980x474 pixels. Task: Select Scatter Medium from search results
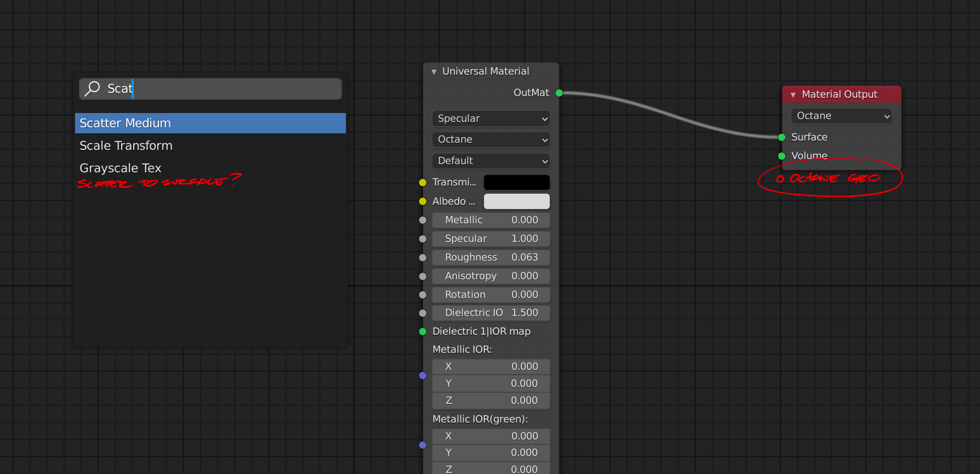(210, 123)
